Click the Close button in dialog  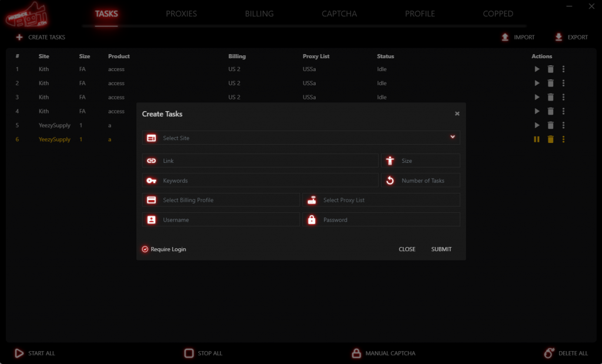coord(407,249)
